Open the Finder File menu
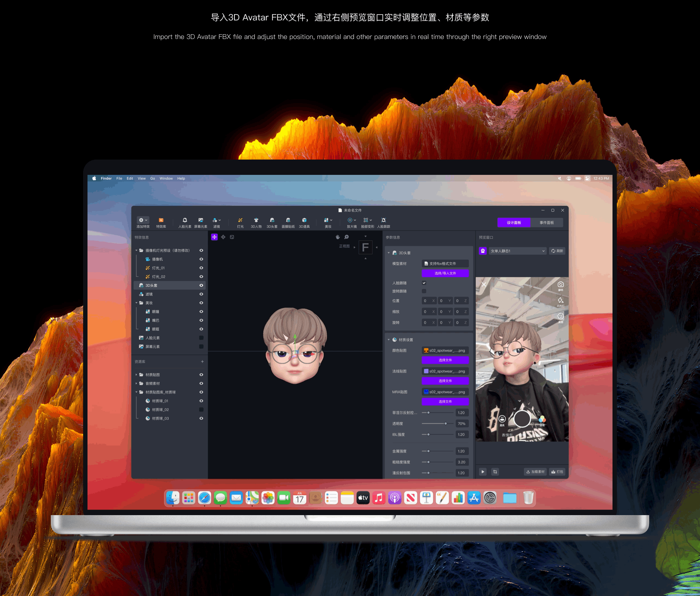700x596 pixels. click(119, 179)
